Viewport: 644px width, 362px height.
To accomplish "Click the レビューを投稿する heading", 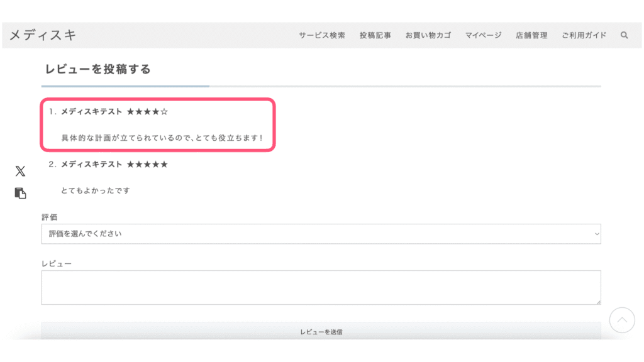I will [97, 69].
